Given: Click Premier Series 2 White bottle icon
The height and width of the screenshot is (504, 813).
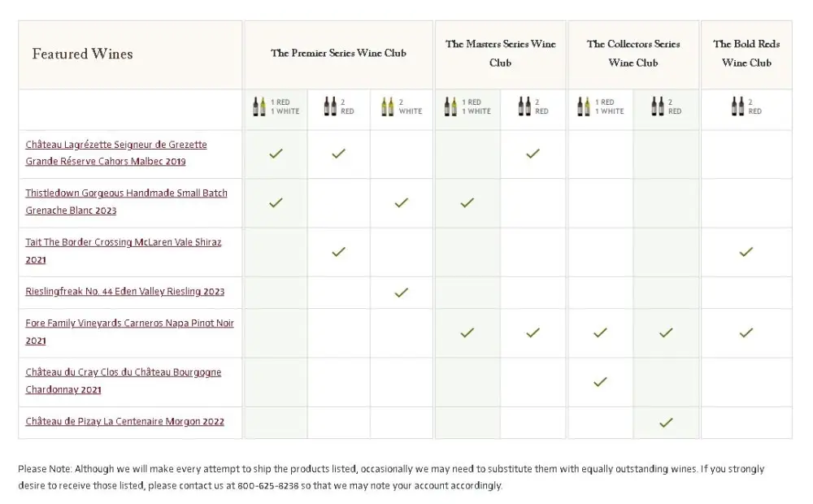Looking at the screenshot, I should click(x=388, y=106).
